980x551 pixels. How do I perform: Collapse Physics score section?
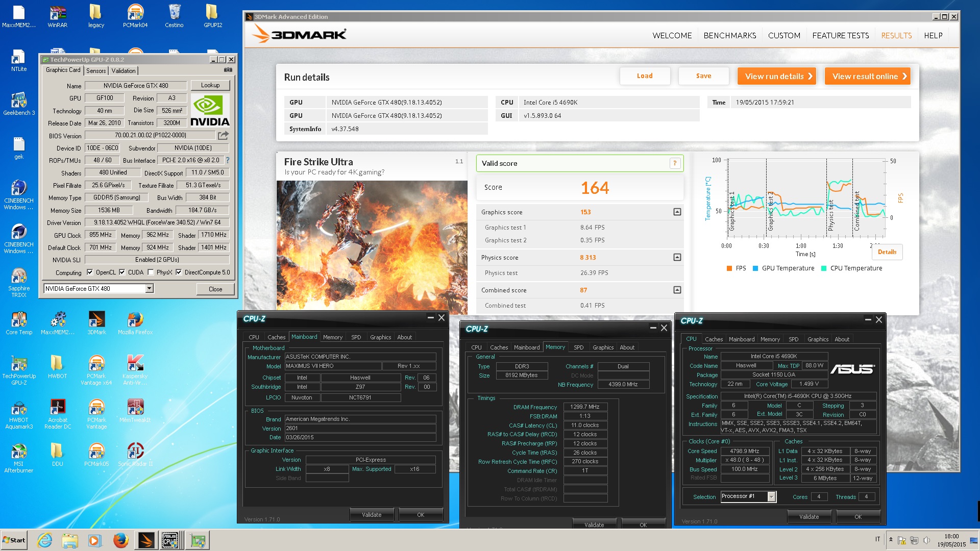[x=677, y=257]
